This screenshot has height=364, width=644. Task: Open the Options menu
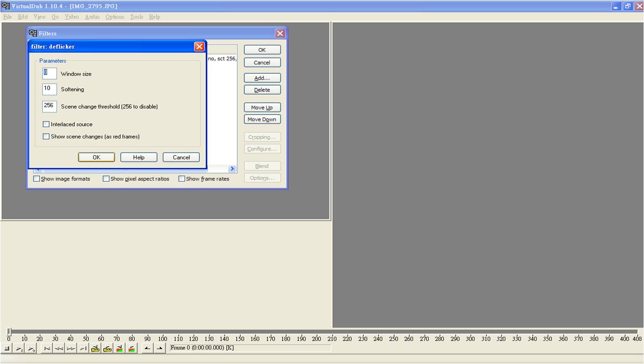pyautogui.click(x=115, y=17)
